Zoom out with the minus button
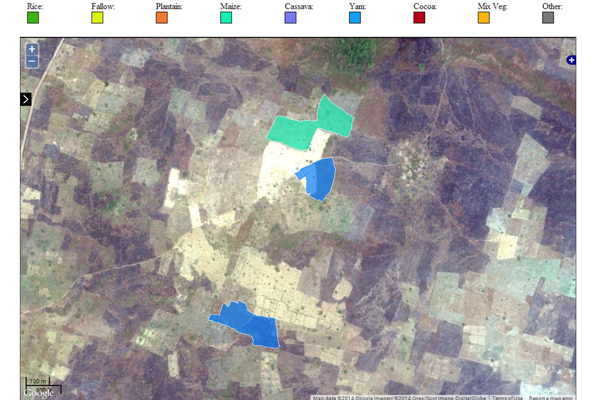The height and width of the screenshot is (400, 600). point(32,62)
